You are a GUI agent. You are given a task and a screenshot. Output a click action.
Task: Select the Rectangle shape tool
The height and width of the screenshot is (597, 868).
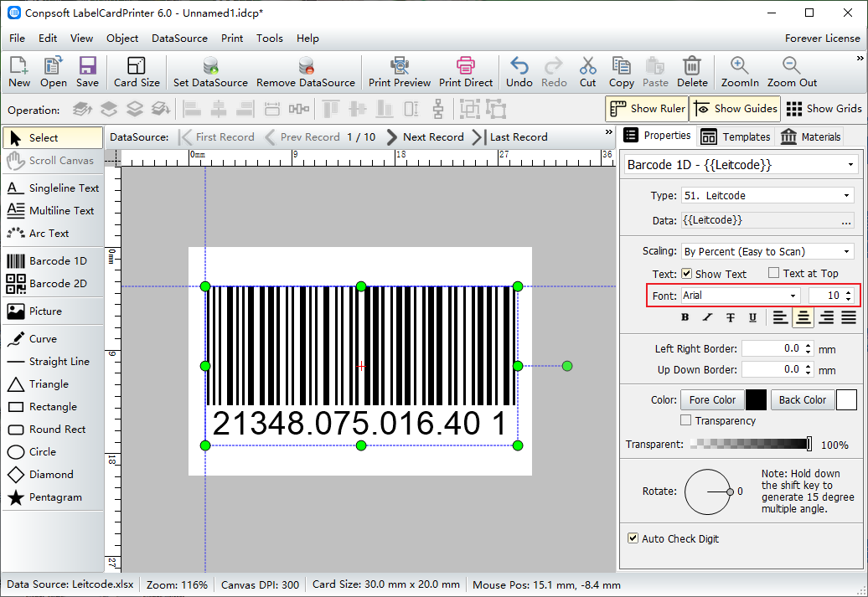pos(53,407)
